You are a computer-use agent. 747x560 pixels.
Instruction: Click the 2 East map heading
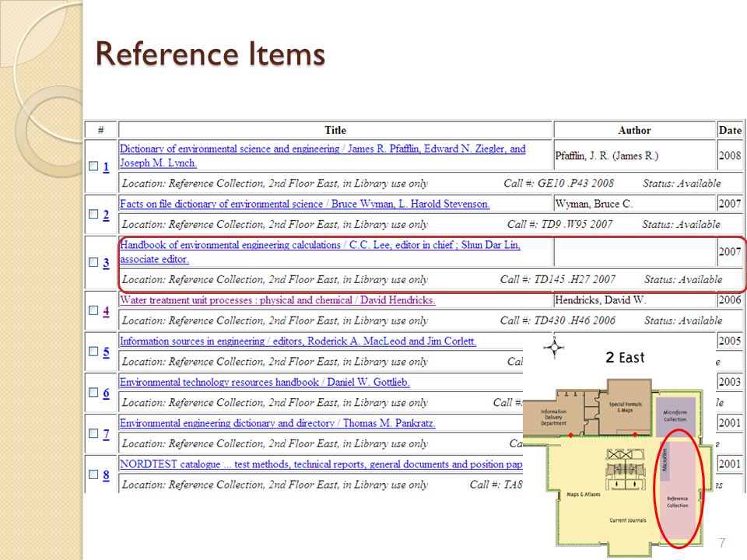[x=625, y=358]
